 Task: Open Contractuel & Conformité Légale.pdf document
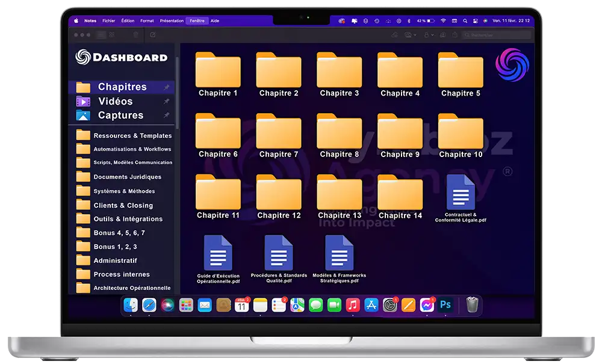[x=461, y=193]
